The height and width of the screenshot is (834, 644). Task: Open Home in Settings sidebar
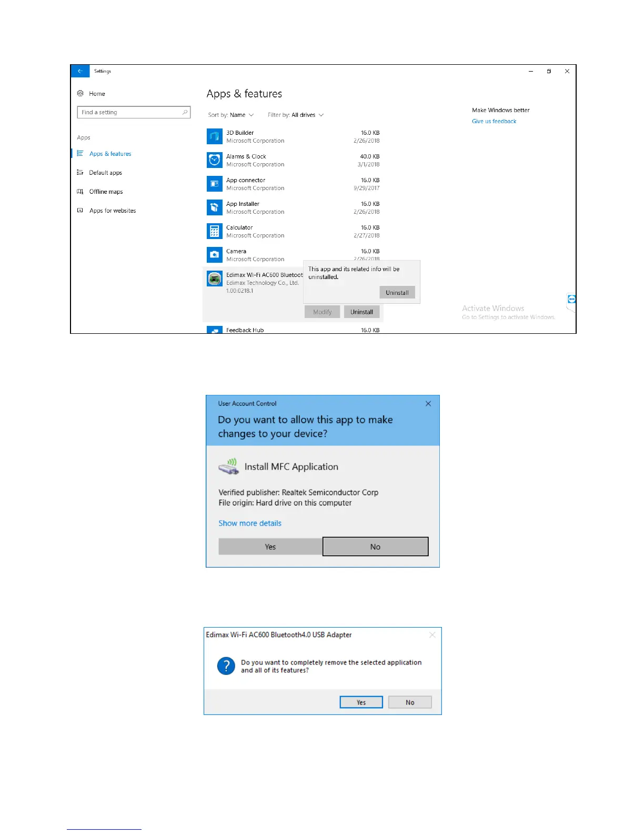(x=91, y=94)
